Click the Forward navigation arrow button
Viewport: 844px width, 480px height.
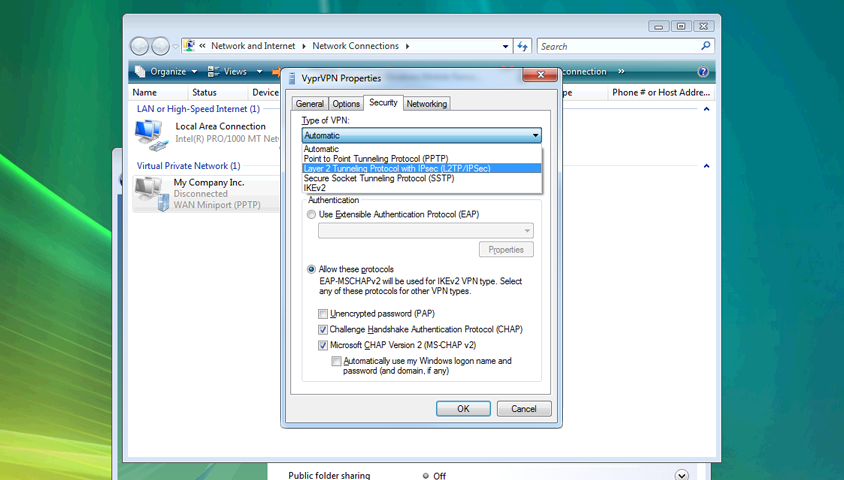point(161,46)
